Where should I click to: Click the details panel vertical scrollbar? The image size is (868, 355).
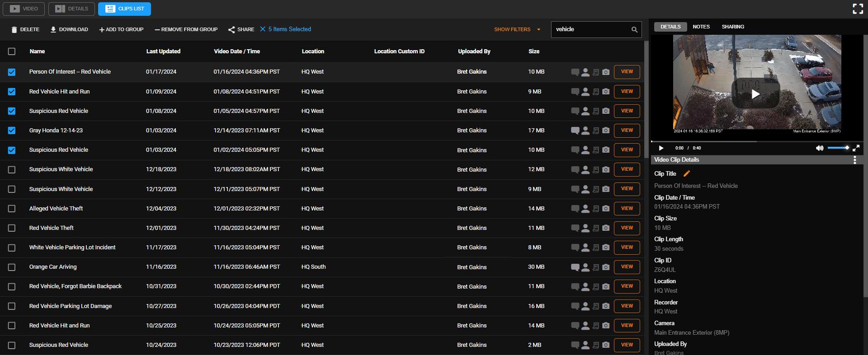[x=865, y=167]
